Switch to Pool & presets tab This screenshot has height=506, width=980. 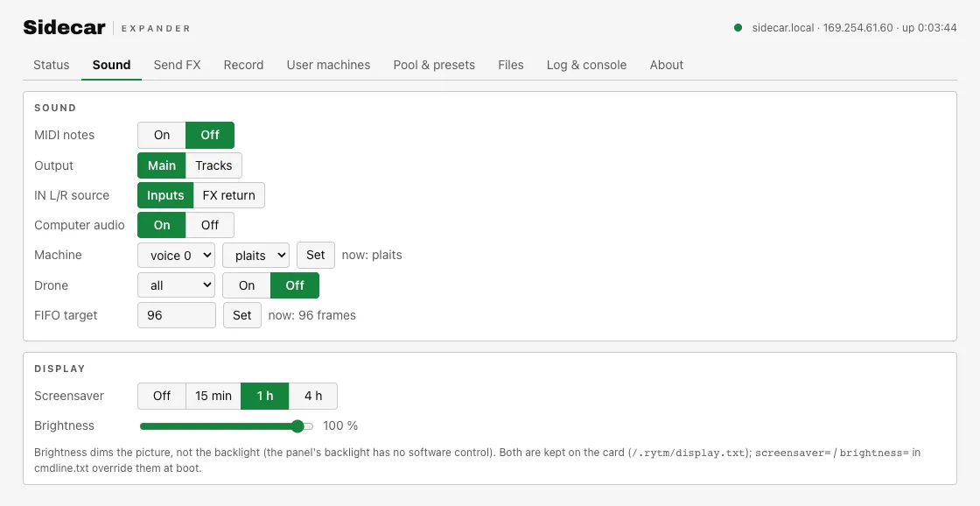pyautogui.click(x=434, y=65)
